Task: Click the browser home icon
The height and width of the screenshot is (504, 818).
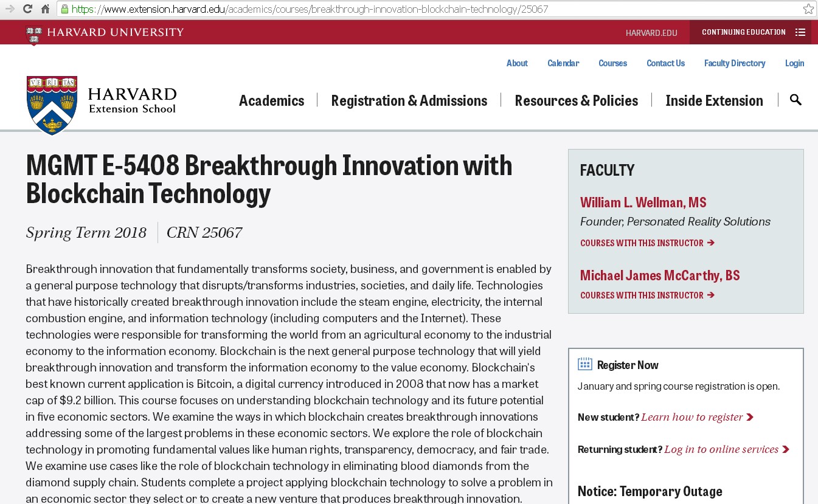Action: coord(45,9)
